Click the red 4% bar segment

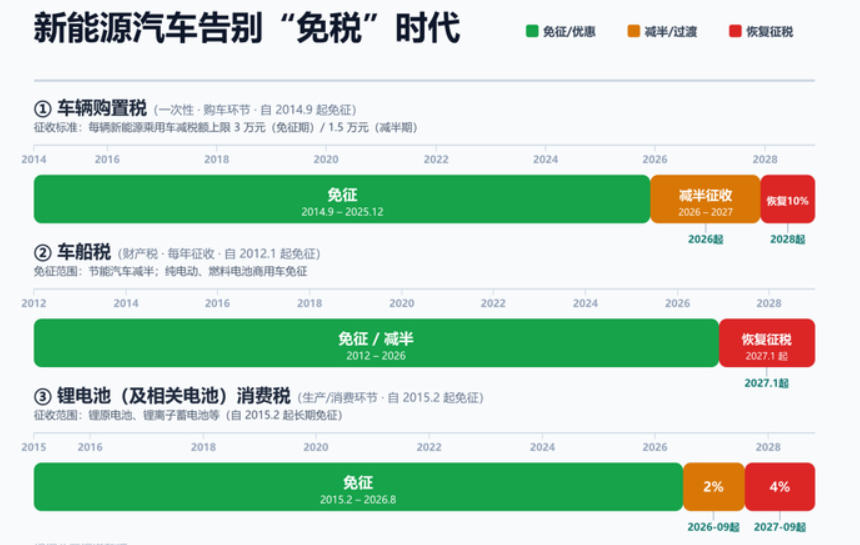coord(779,487)
